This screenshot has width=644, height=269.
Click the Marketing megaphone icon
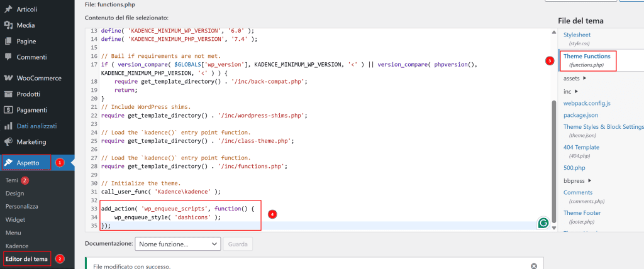coord(9,141)
